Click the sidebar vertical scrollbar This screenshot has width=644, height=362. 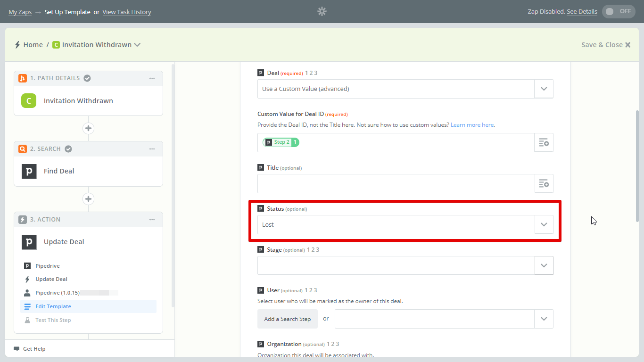coord(173,185)
